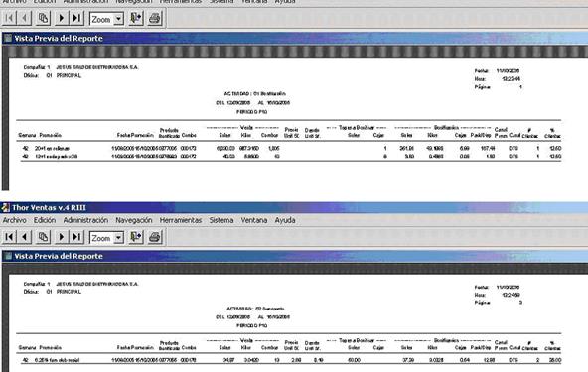Open the Herramientas menu
Screen dimensions: 588x372
(181, 220)
